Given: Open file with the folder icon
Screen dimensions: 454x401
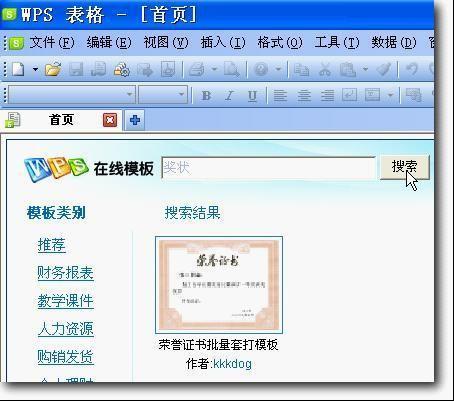Looking at the screenshot, I should tap(53, 69).
